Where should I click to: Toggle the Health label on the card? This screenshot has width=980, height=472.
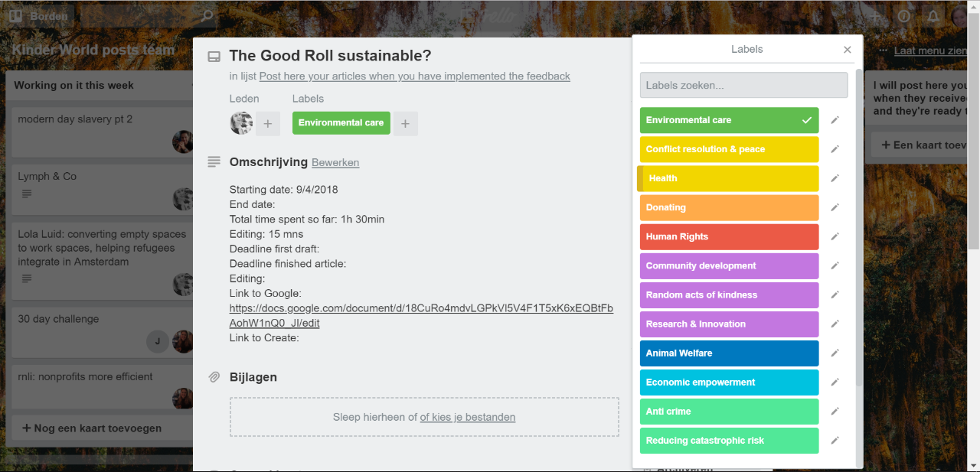[x=728, y=178]
